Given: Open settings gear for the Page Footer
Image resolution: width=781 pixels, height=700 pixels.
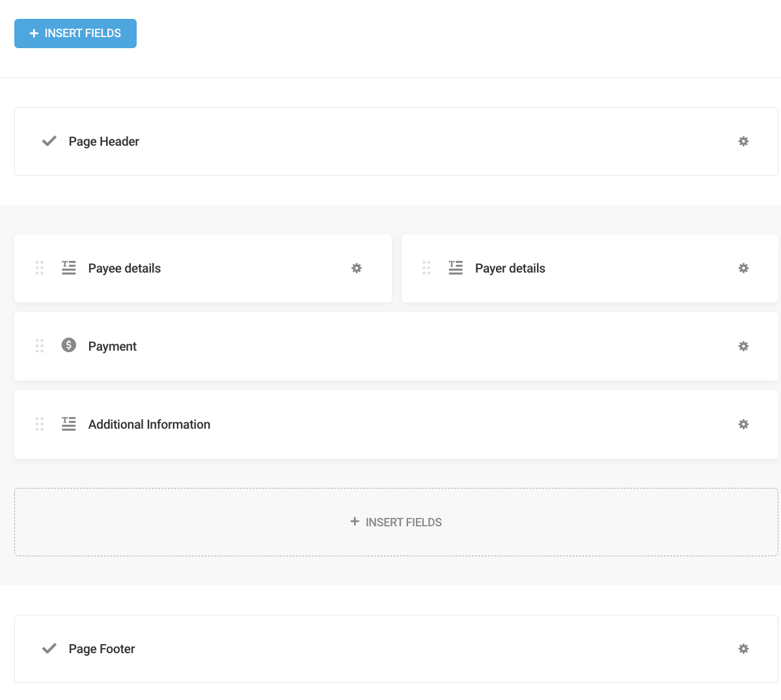Looking at the screenshot, I should 743,649.
